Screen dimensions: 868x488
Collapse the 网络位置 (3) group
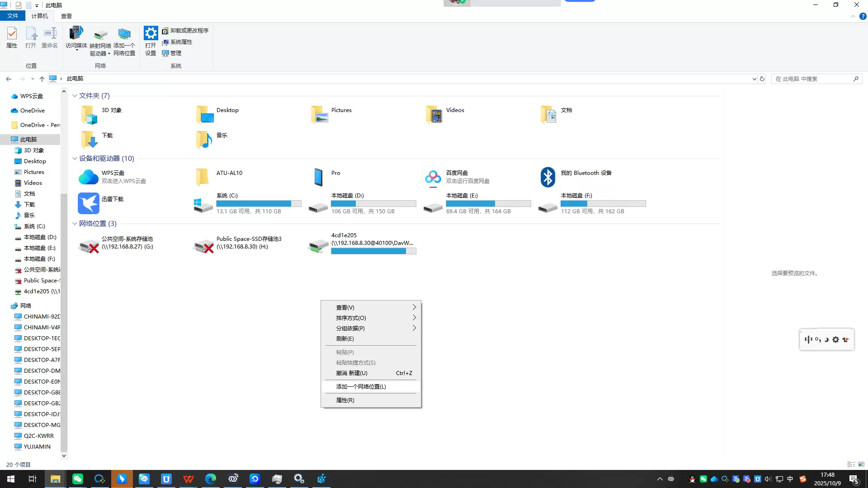click(x=75, y=224)
